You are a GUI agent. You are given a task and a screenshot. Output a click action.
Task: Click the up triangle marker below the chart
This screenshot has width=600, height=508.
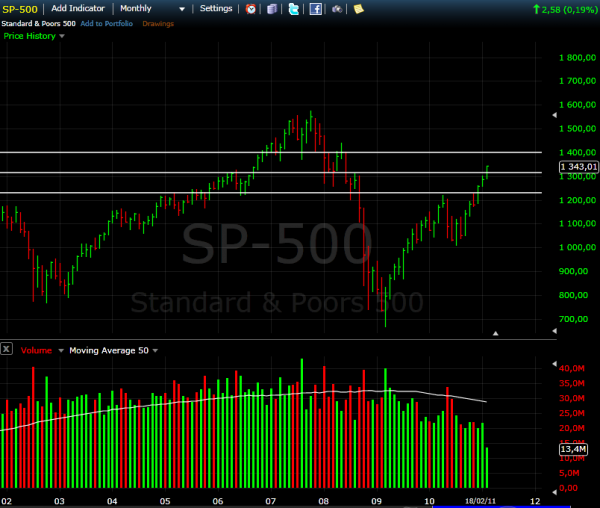pyautogui.click(x=496, y=334)
